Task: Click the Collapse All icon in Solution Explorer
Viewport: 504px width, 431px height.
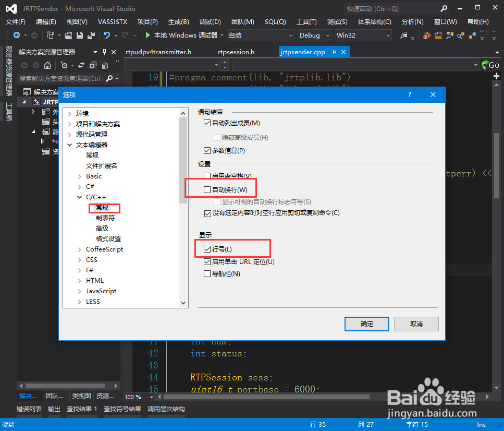Action: coord(93,66)
